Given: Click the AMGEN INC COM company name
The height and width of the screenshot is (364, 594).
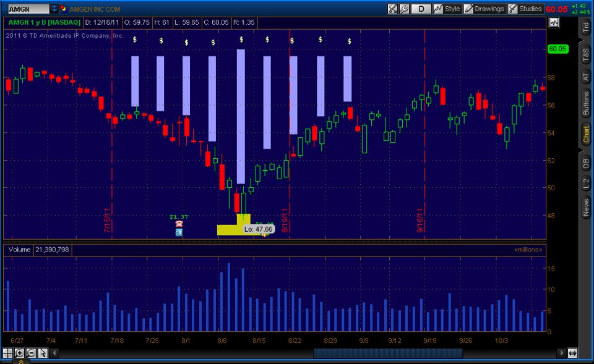Looking at the screenshot, I should tap(95, 9).
